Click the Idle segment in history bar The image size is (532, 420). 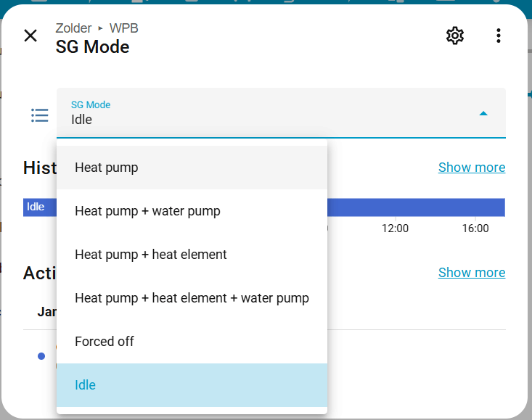coord(36,207)
